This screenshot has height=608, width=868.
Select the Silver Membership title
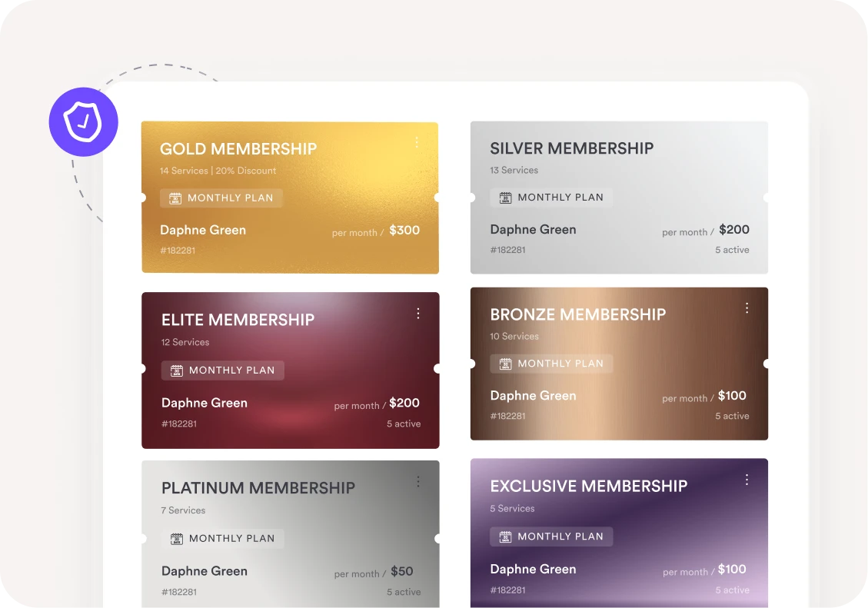coord(571,148)
